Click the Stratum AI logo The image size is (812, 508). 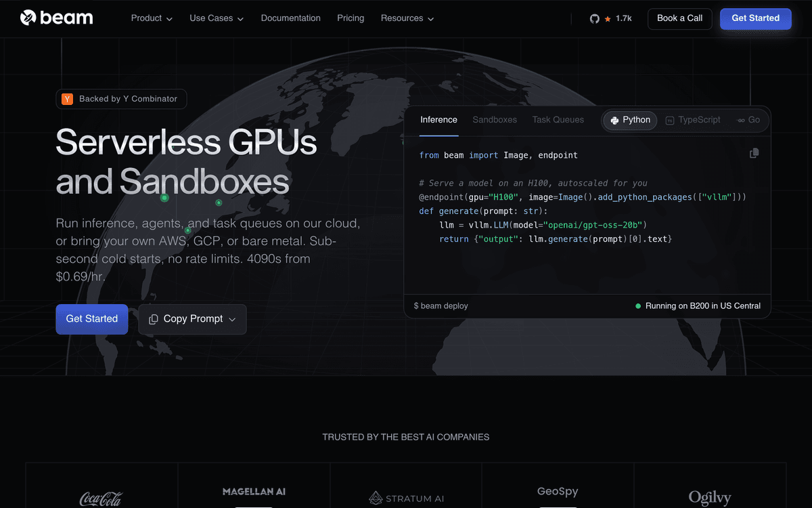[x=406, y=499]
